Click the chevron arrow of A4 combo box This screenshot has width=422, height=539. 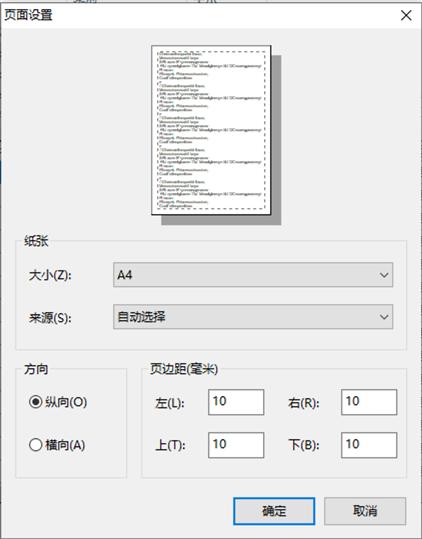click(384, 275)
